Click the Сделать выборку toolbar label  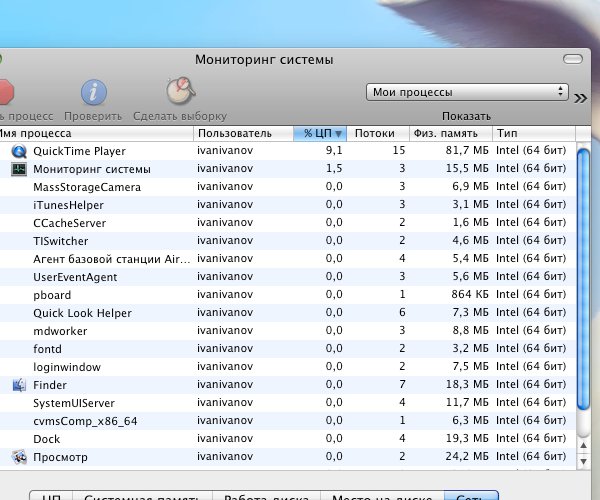(x=180, y=116)
